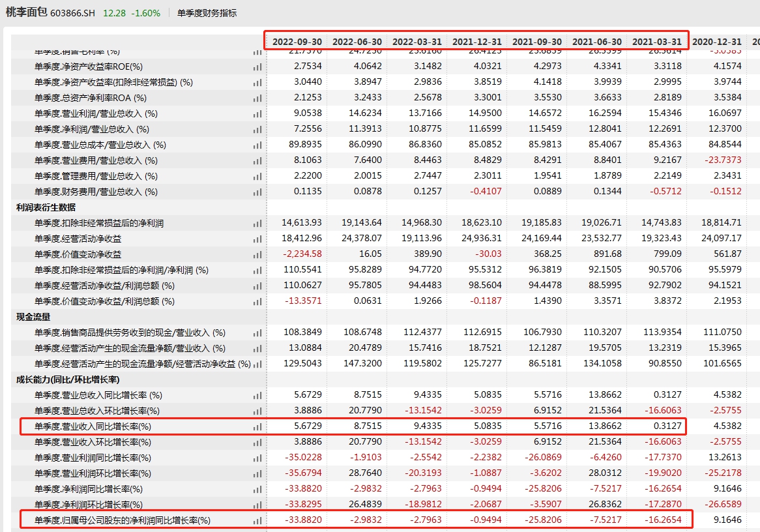Open chart icon for 单季度.营业费用/营业总收入 row
This screenshot has width=760, height=532.
pos(257,160)
